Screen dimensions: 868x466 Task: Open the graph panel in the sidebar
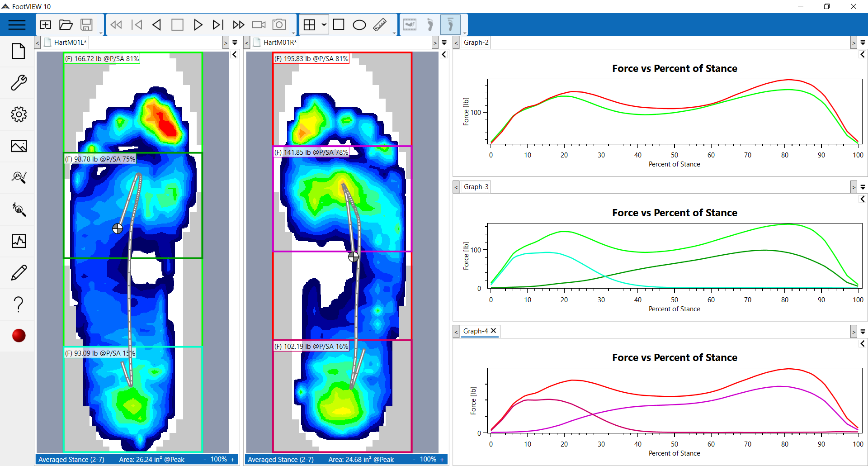pyautogui.click(x=18, y=241)
